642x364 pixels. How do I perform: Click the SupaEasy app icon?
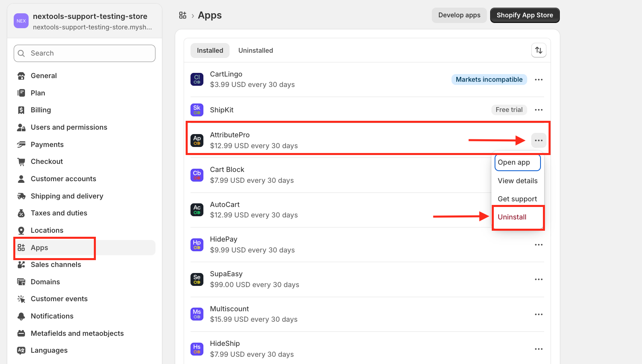click(197, 279)
